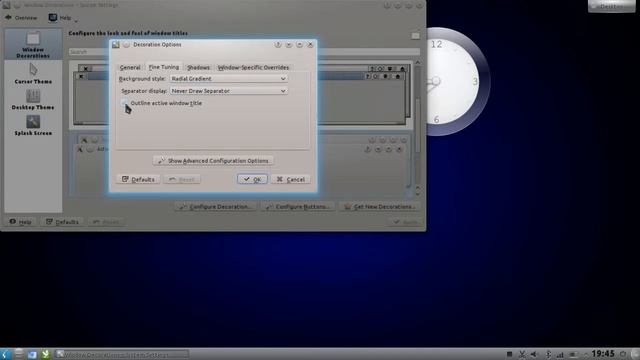640x360 pixels.
Task: Click the Search field in System Settings
Action: click(x=244, y=52)
